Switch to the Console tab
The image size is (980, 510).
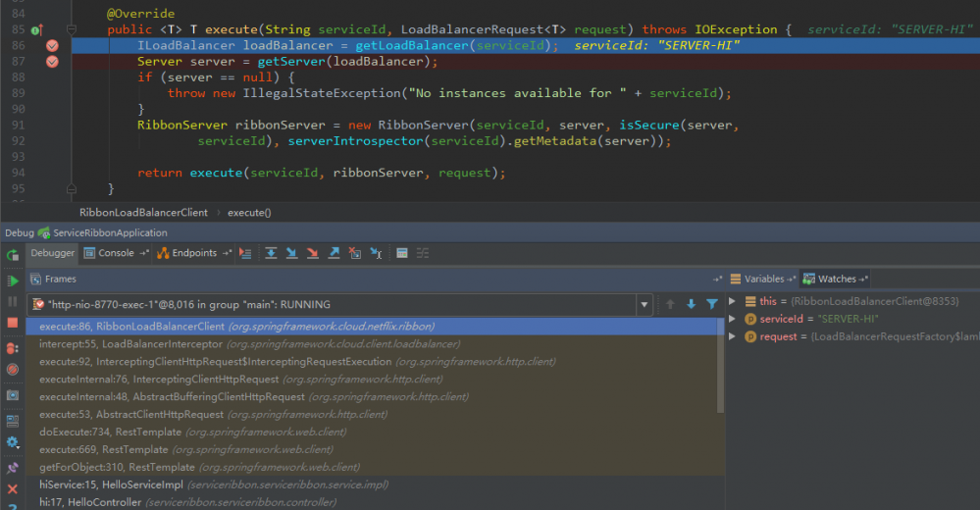click(x=116, y=253)
